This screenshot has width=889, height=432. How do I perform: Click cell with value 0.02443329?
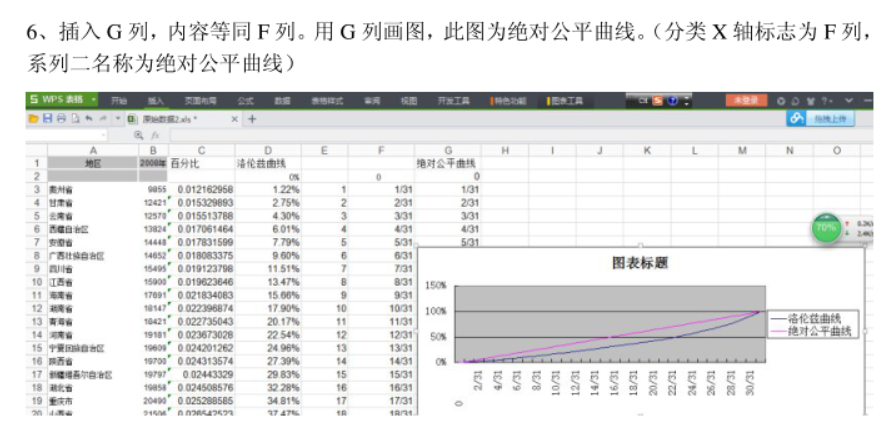tap(202, 375)
